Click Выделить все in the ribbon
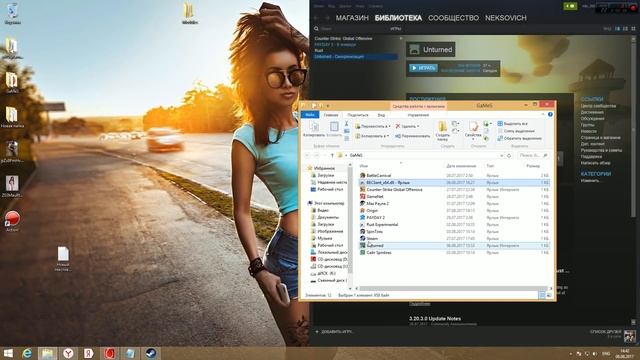The image size is (640, 360). [512, 124]
